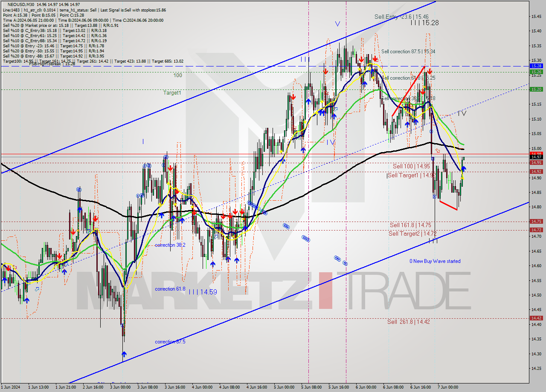The image size is (546, 392).
Task: Click the 14.25 price scale value
Action: [x=536, y=369]
